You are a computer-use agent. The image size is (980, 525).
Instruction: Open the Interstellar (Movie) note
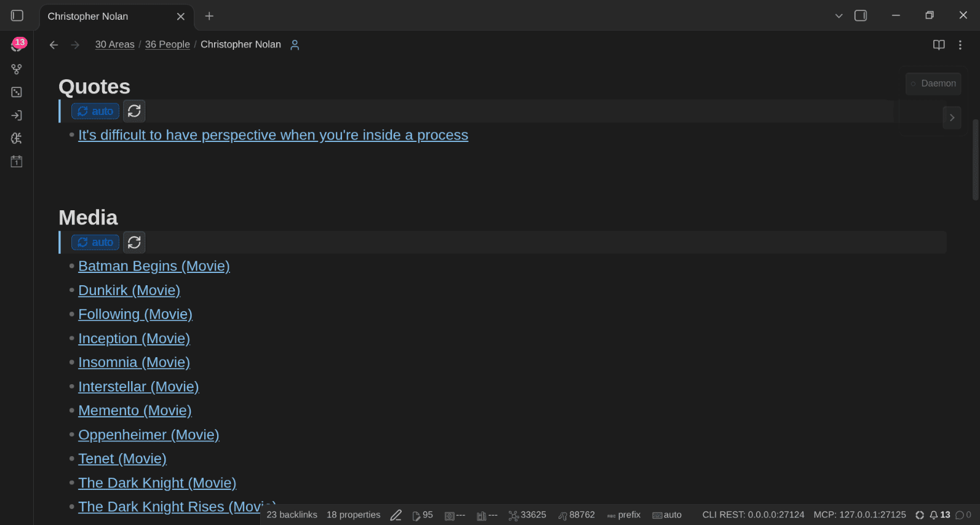[138, 387]
